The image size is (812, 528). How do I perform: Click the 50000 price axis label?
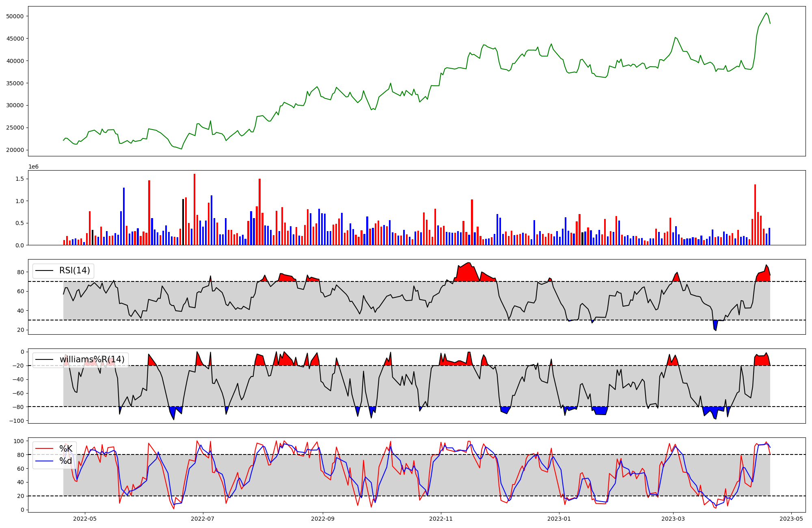(x=15, y=16)
